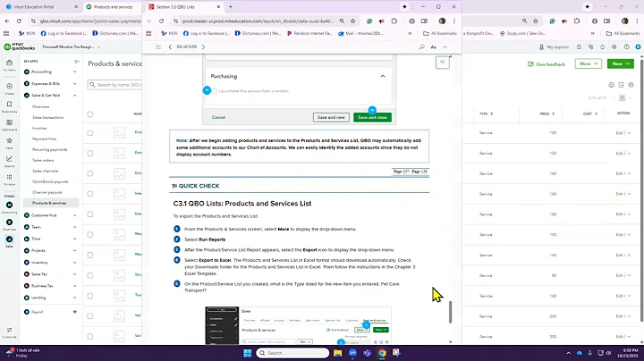Collapse the Sales & Get Paid section
This screenshot has height=361, width=644.
click(75, 96)
